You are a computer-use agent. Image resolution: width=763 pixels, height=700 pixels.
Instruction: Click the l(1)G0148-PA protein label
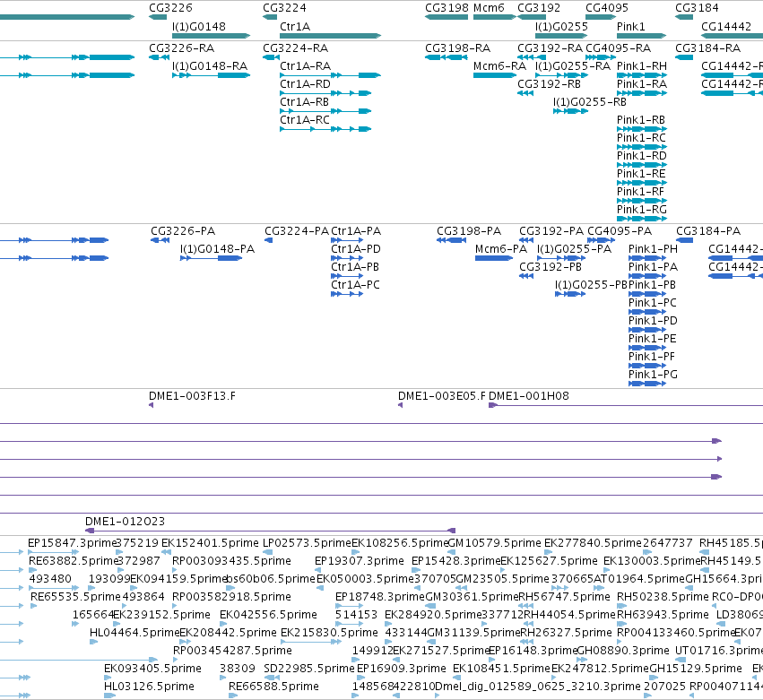[218, 248]
